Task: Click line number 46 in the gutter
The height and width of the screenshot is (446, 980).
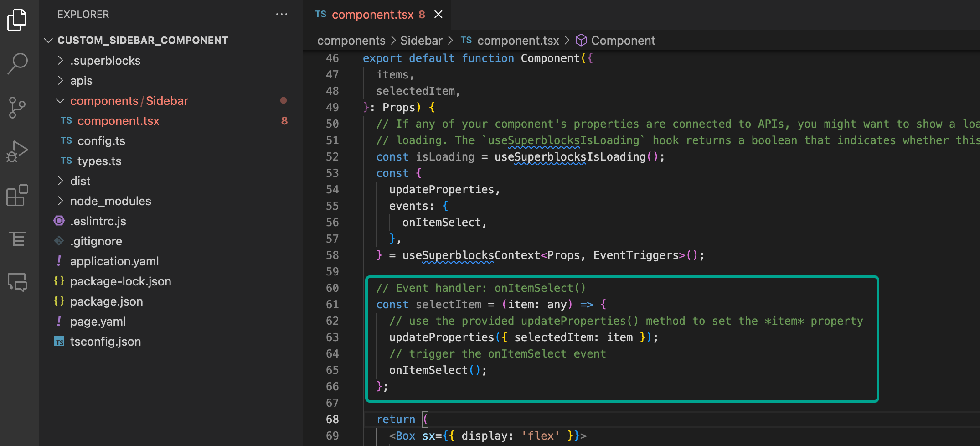Action: point(332,58)
